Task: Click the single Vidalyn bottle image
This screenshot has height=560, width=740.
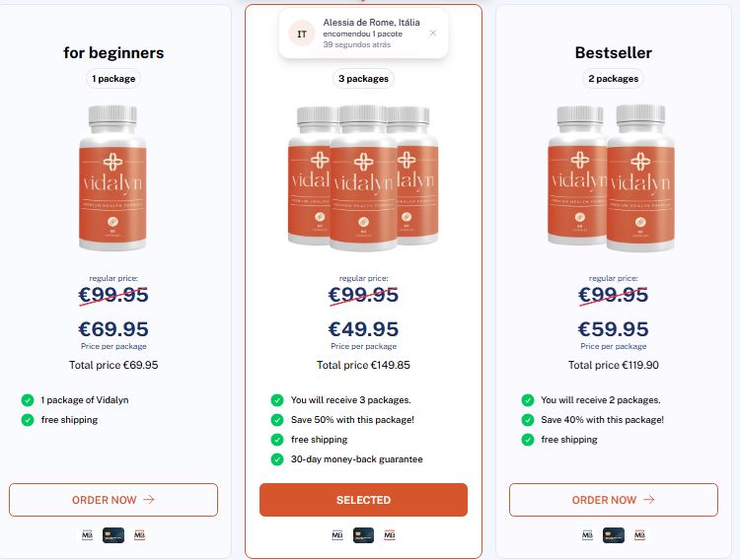Action: coord(113,177)
